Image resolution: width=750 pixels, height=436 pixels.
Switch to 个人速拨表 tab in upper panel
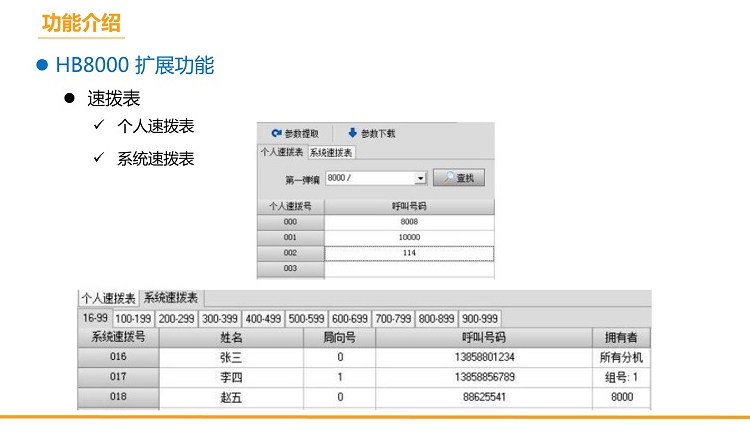pos(282,152)
